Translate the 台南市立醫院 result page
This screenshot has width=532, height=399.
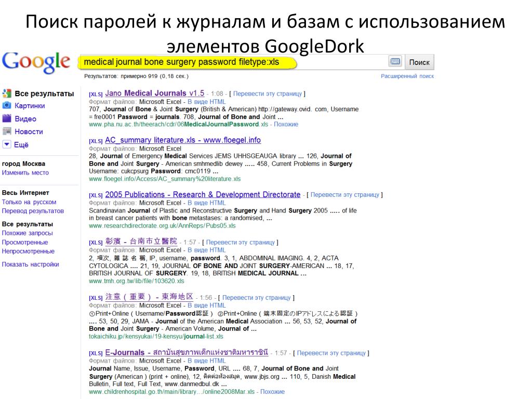240,242
